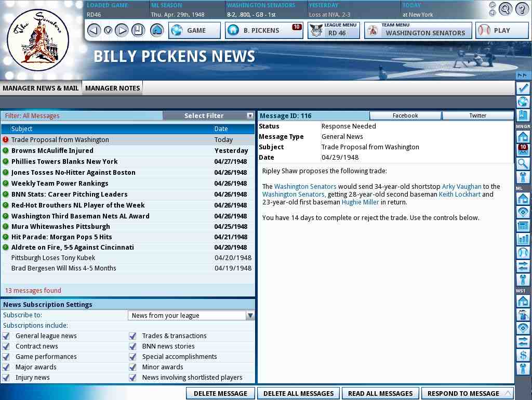This screenshot has width=532, height=400.
Task: Open the home icon under MNGR section
Action: point(523,136)
